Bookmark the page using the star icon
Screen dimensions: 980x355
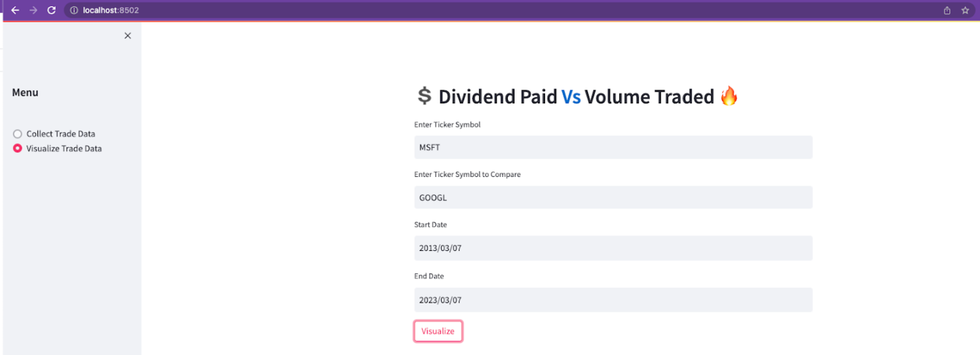tap(965, 10)
